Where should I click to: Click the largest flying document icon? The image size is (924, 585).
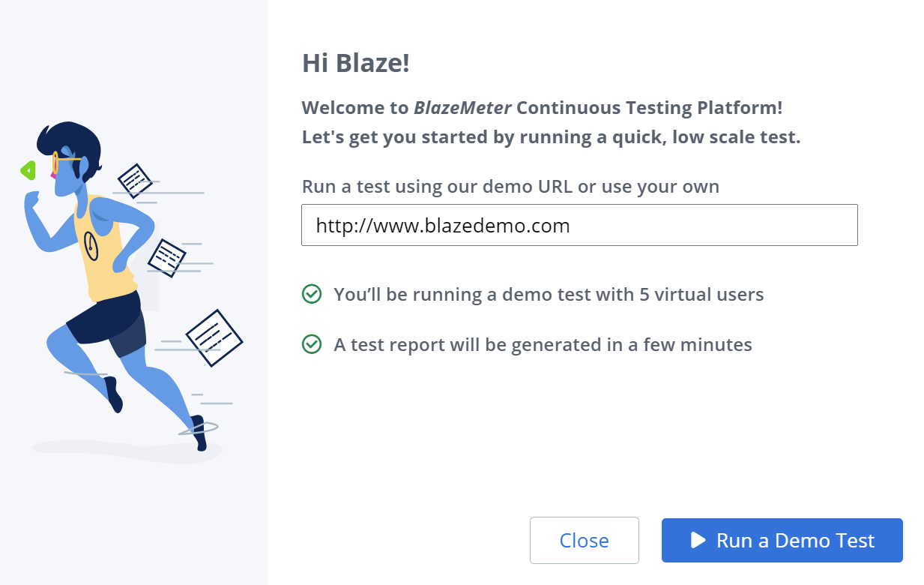click(214, 338)
